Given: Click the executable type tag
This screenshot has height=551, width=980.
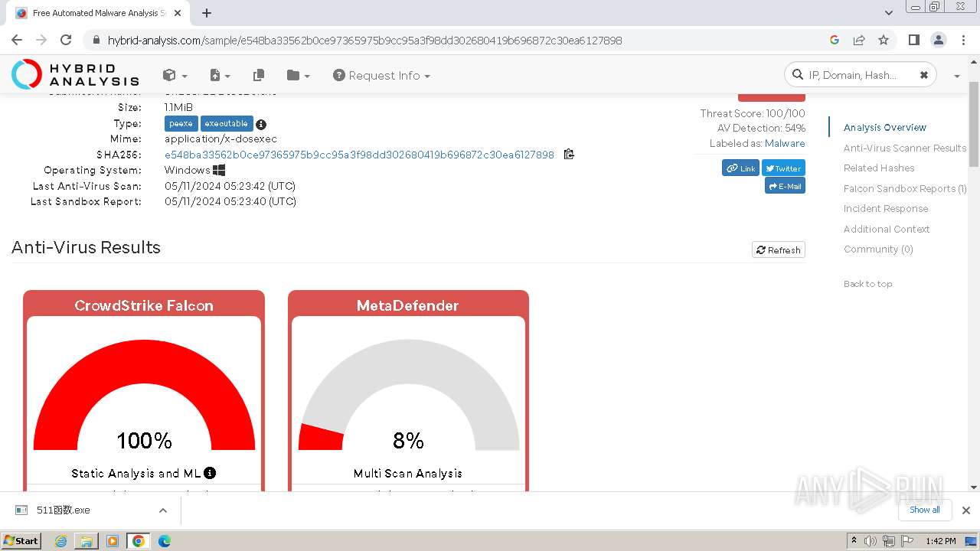Looking at the screenshot, I should (227, 124).
